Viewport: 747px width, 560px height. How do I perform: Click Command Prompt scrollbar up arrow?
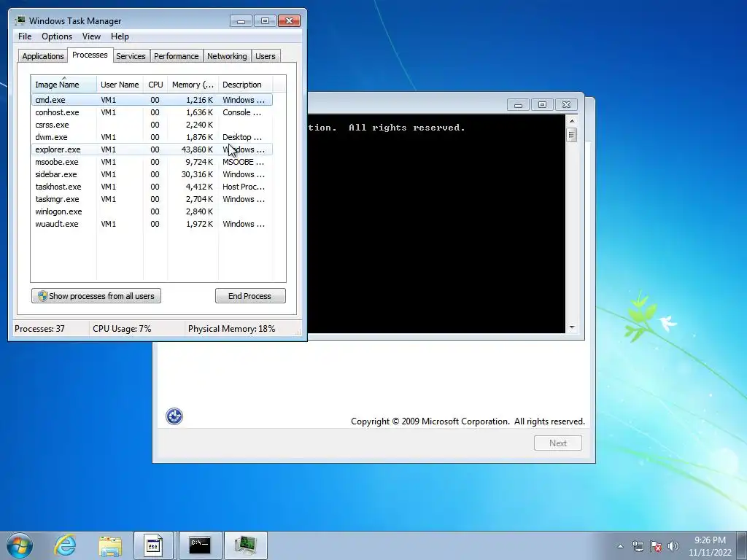[572, 121]
